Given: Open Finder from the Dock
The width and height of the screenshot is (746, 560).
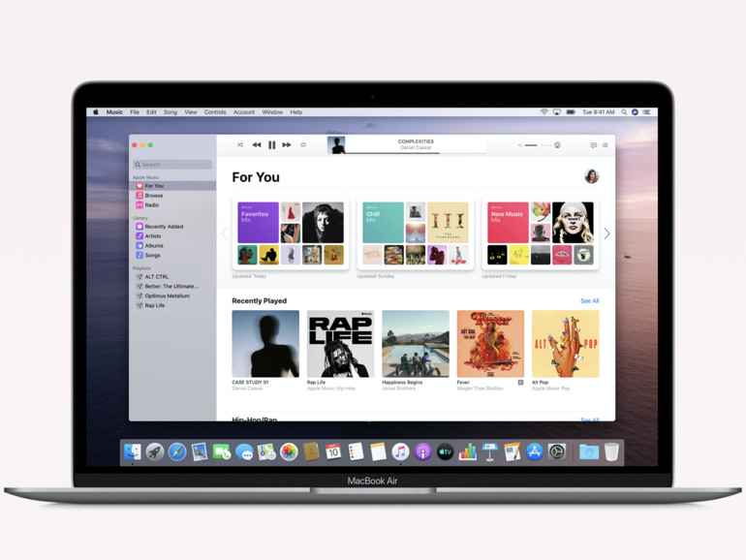Looking at the screenshot, I should pos(133,452).
